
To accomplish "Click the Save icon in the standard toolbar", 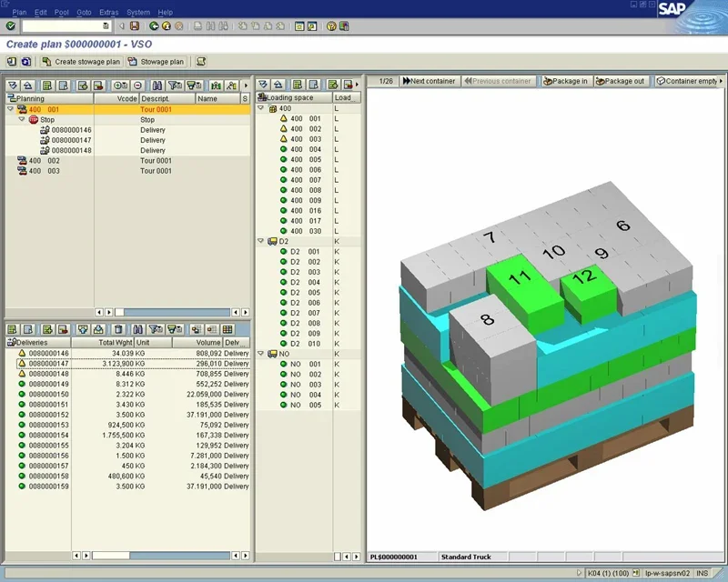I will (136, 26).
